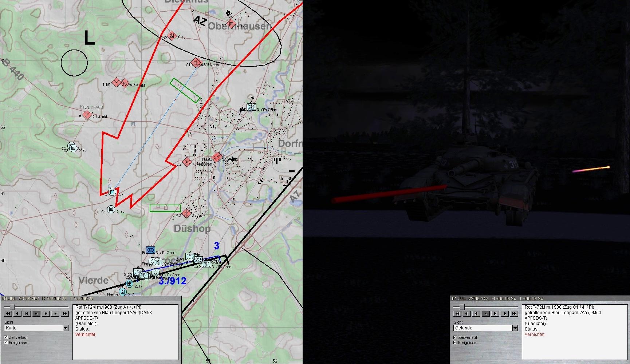Toggle Ereignisse checkbox in the Karte panel
Image resolution: width=630 pixels, height=364 pixels.
pos(6,343)
